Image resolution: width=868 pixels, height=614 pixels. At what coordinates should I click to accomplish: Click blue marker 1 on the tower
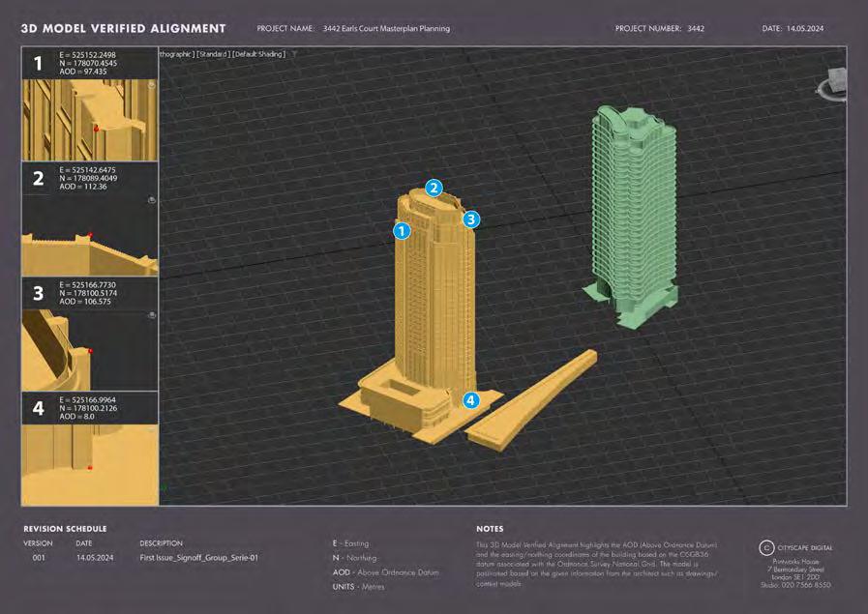click(x=402, y=231)
